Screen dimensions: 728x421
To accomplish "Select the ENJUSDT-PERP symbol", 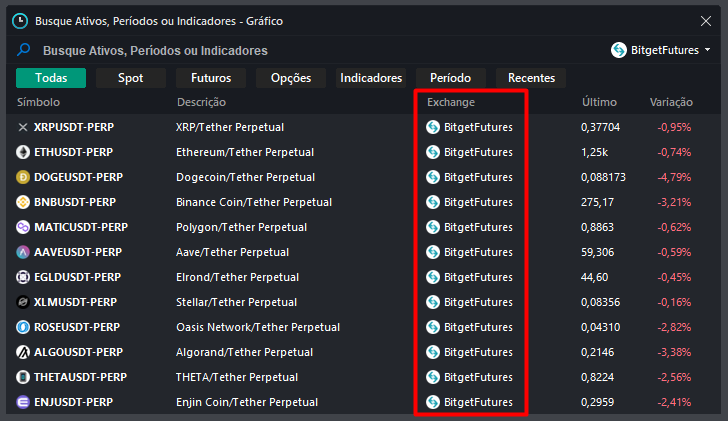I will click(x=73, y=402).
